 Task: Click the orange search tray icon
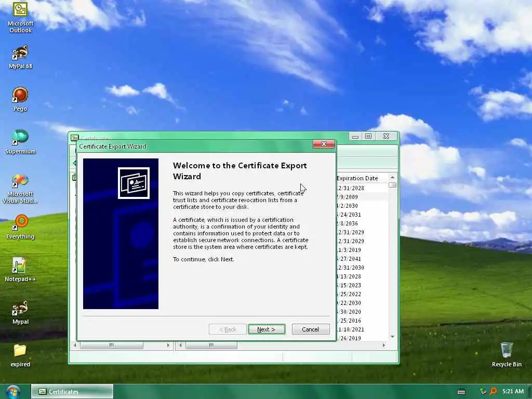[494, 391]
